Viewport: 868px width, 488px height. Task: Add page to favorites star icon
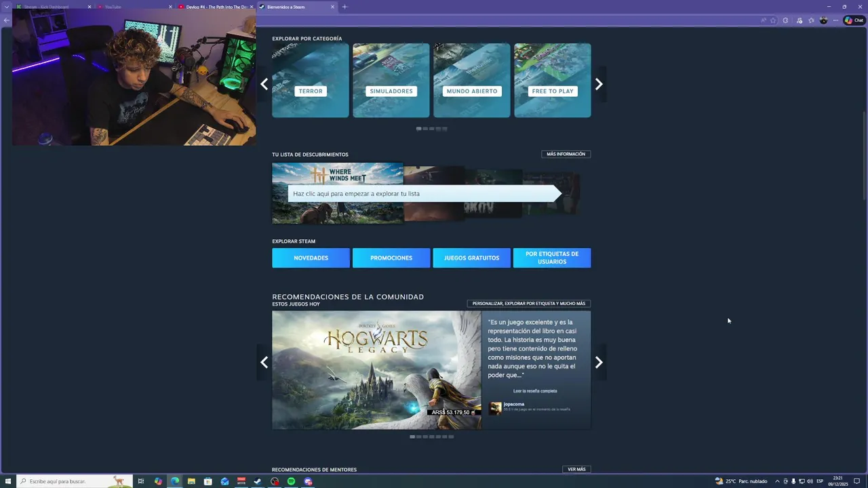pos(773,20)
